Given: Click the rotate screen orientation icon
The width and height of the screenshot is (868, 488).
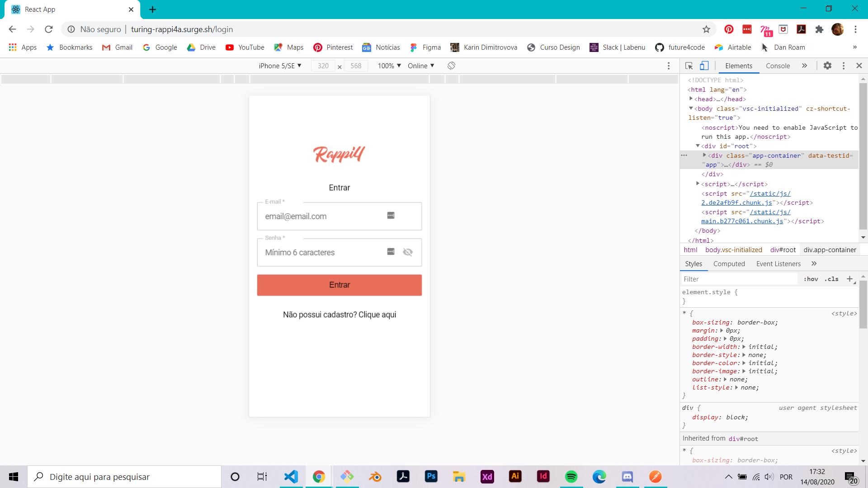Looking at the screenshot, I should coord(451,66).
